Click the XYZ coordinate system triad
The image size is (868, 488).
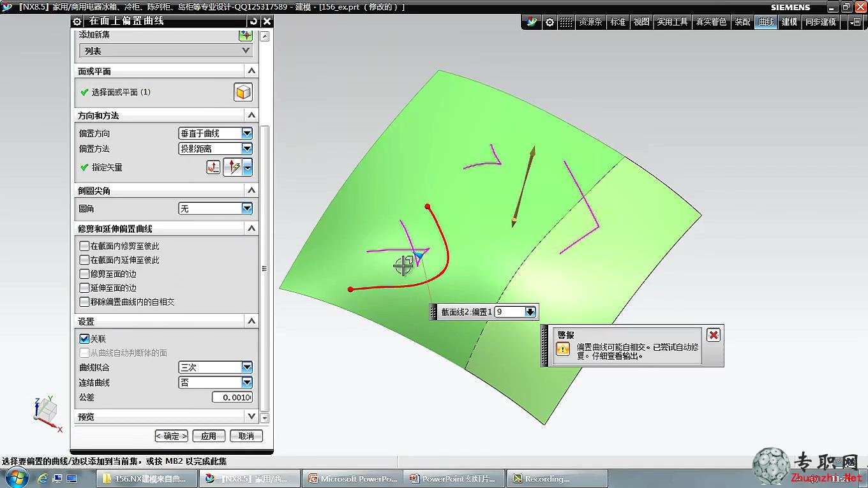(x=47, y=415)
